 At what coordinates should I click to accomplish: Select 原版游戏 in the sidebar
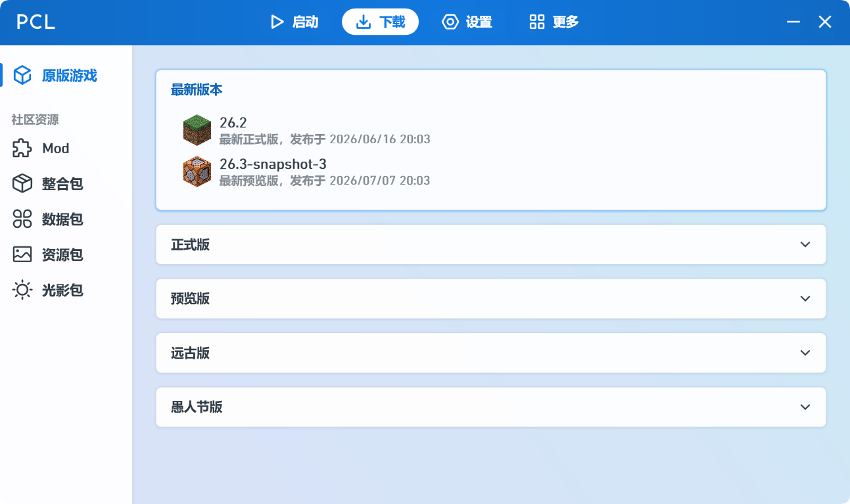(x=66, y=76)
